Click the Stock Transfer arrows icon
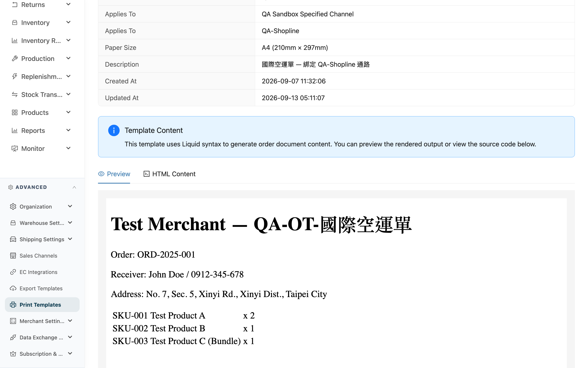This screenshot has height=368, width=588. point(14,94)
